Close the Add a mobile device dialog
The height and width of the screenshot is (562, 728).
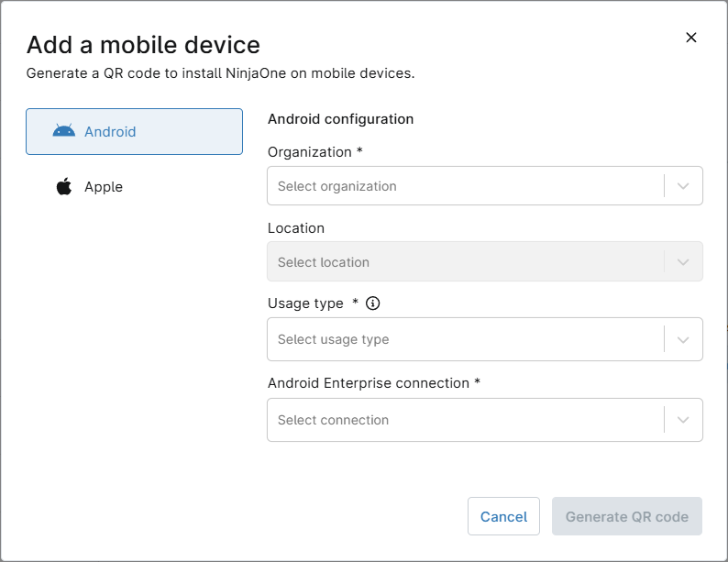[x=691, y=38]
